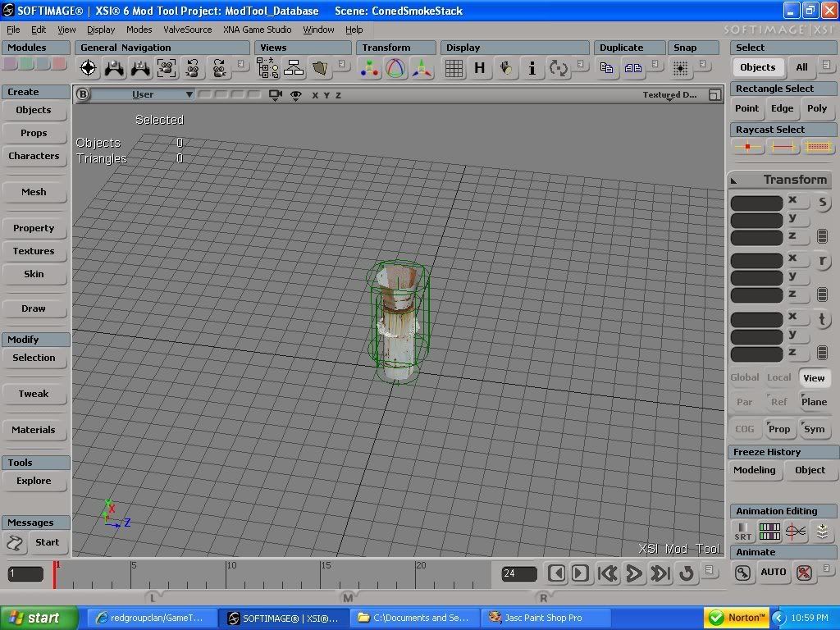This screenshot has height=630, width=840.
Task: Select the navigation target icon
Action: [x=89, y=68]
